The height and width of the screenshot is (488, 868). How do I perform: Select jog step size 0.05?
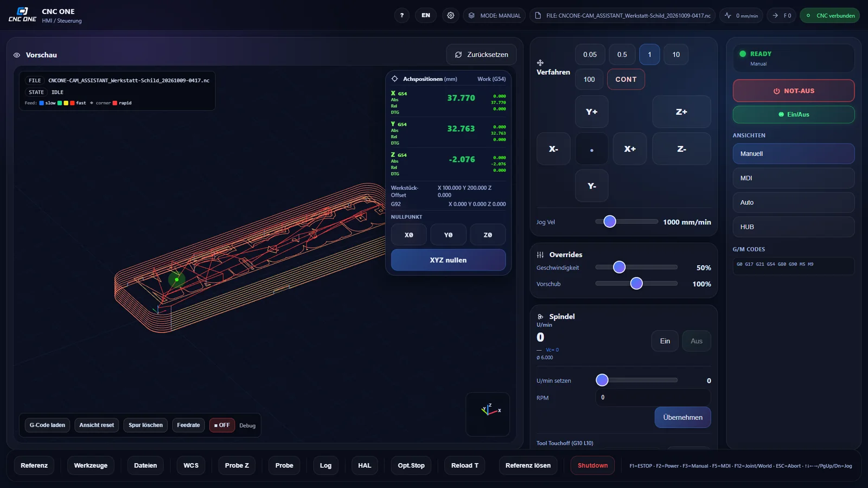click(590, 54)
